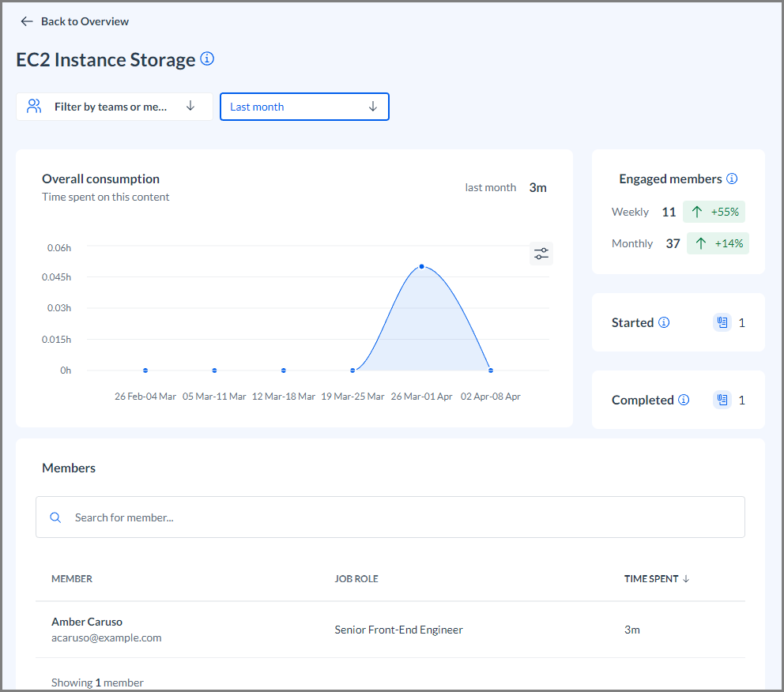Go Back to Overview
The height and width of the screenshot is (692, 784).
(x=85, y=21)
